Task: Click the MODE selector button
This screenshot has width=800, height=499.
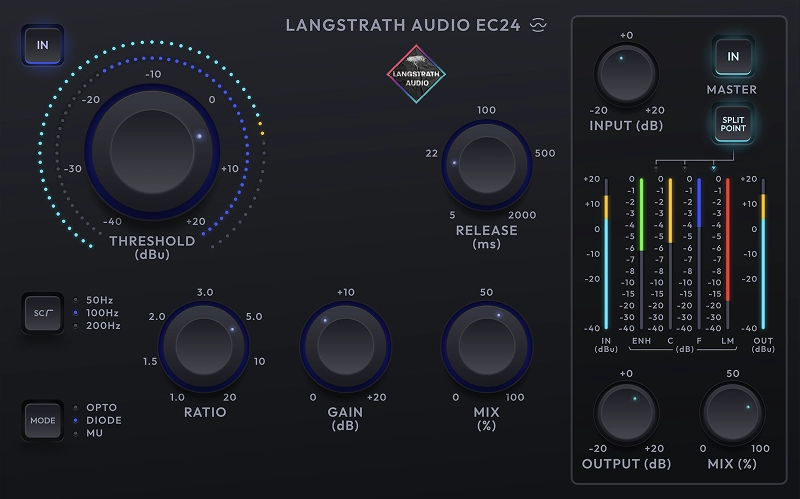Action: (x=42, y=420)
